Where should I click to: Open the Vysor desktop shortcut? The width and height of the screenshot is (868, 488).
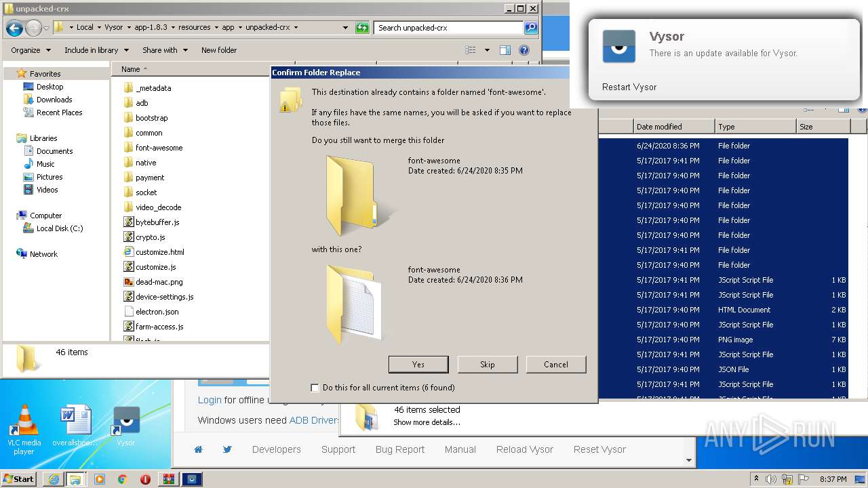(x=125, y=426)
